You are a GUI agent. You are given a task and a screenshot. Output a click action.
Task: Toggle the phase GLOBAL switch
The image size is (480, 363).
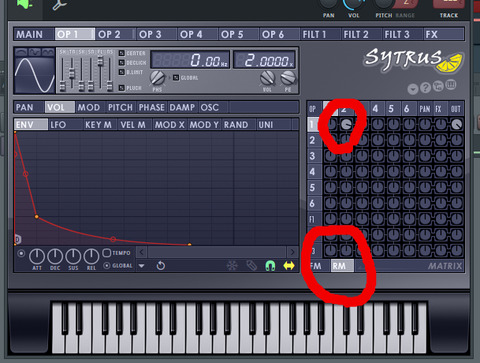coord(176,78)
